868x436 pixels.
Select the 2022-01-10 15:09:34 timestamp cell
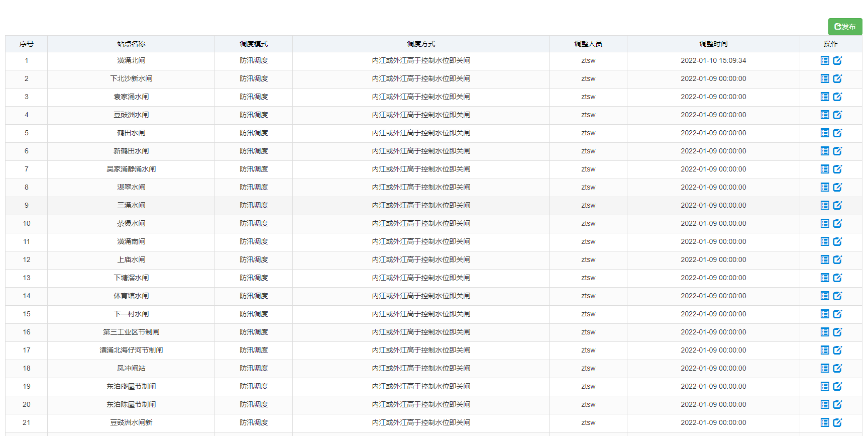(x=713, y=60)
